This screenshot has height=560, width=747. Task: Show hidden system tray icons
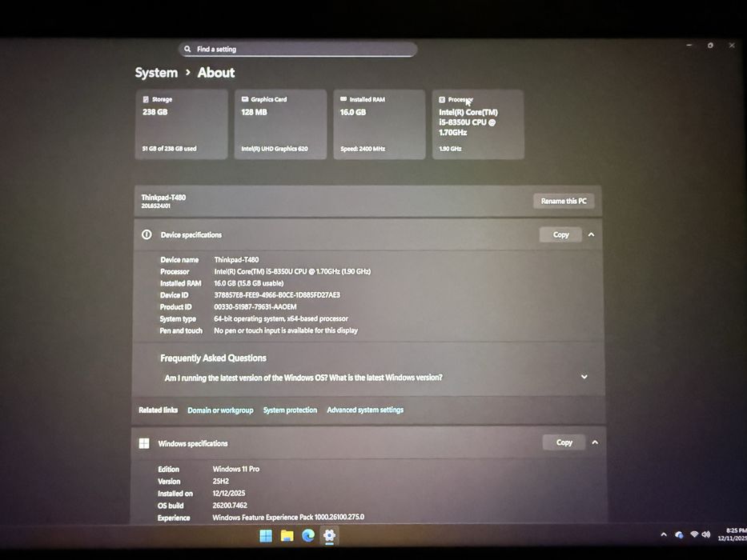coord(664,534)
